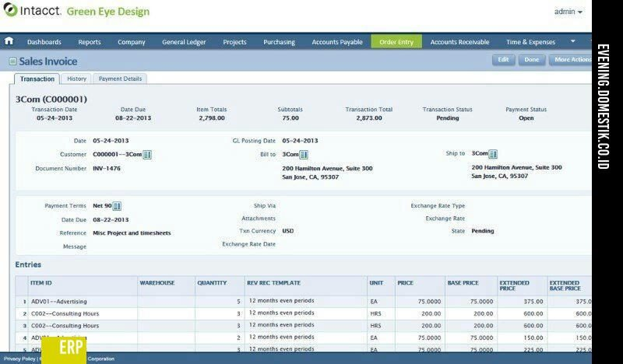Open the Dashboards menu
Image resolution: width=623 pixels, height=364 pixels.
(x=44, y=42)
